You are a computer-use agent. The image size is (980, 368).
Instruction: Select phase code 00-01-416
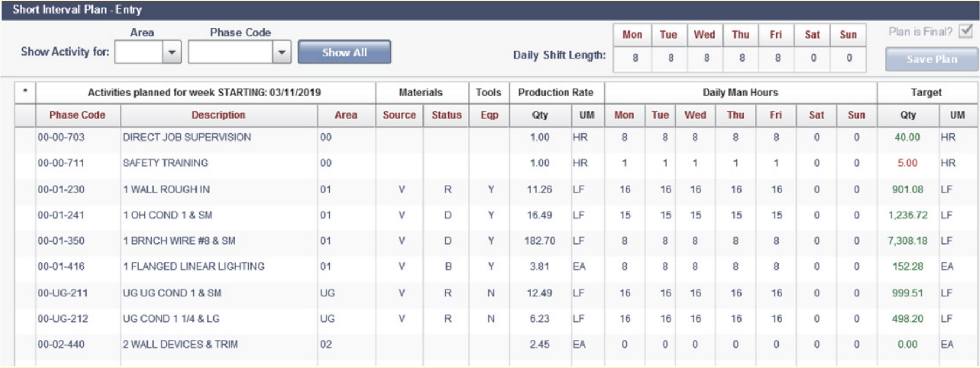61,267
